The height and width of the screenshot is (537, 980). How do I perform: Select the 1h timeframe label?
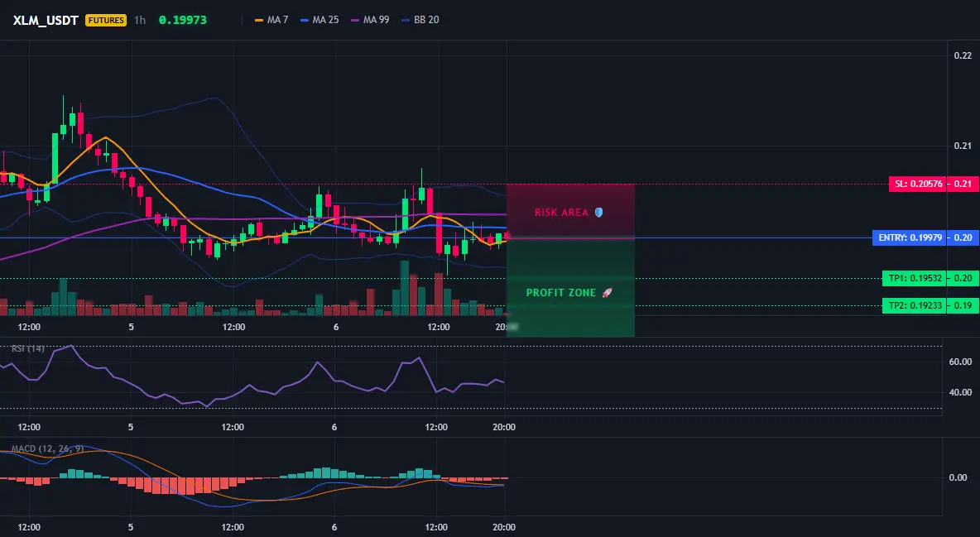pos(140,20)
